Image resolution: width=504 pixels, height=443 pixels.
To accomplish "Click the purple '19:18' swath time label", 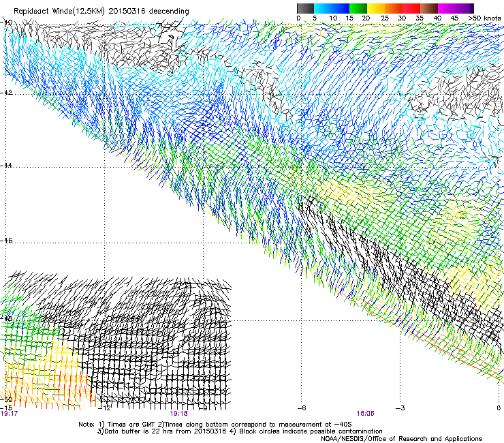I will (178, 414).
